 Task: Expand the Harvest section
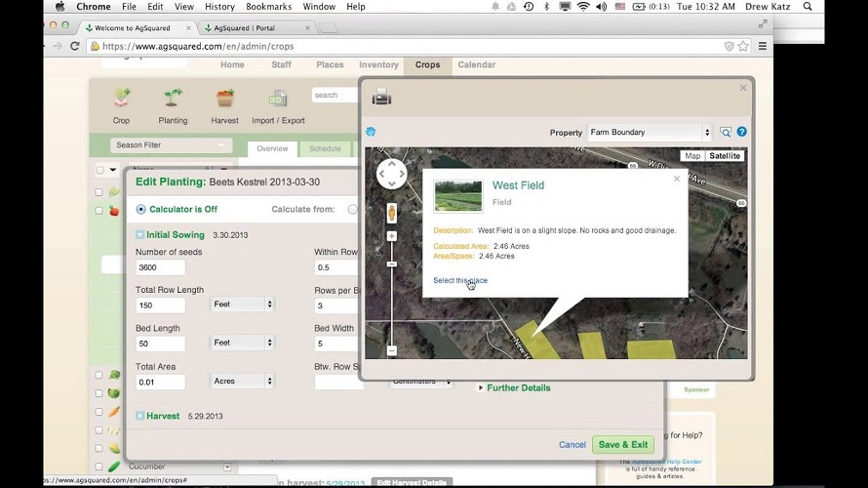click(139, 416)
